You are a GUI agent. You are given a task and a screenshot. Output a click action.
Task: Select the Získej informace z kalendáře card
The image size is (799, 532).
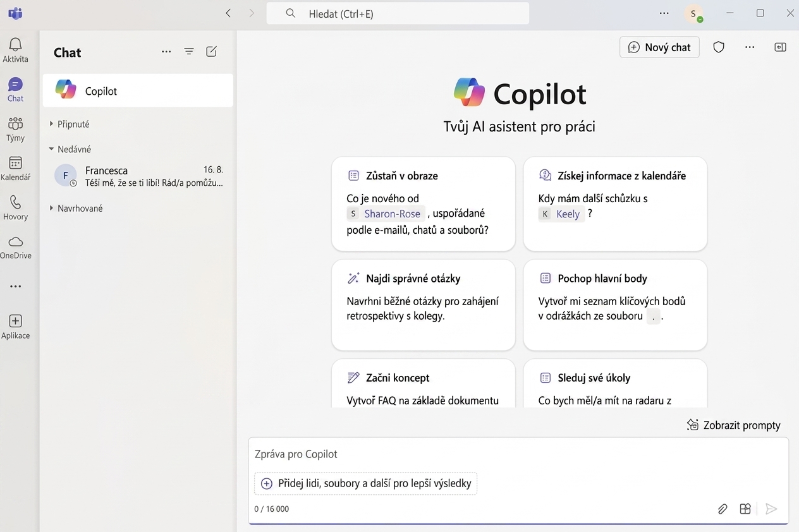tap(615, 204)
